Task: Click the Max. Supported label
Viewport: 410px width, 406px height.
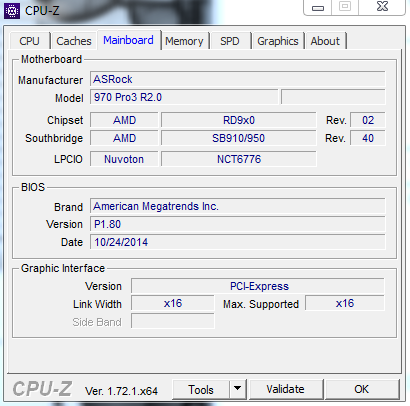Action: (x=261, y=304)
